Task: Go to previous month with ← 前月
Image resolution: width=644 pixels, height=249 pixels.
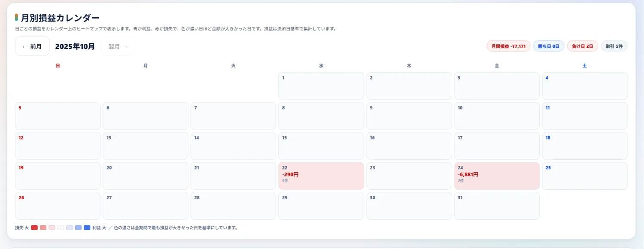Action: pos(32,46)
